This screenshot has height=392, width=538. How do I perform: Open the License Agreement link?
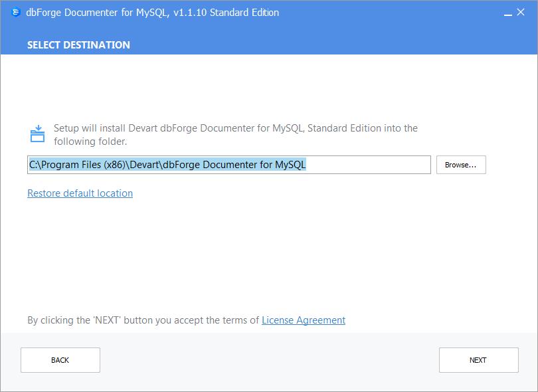[x=304, y=320]
